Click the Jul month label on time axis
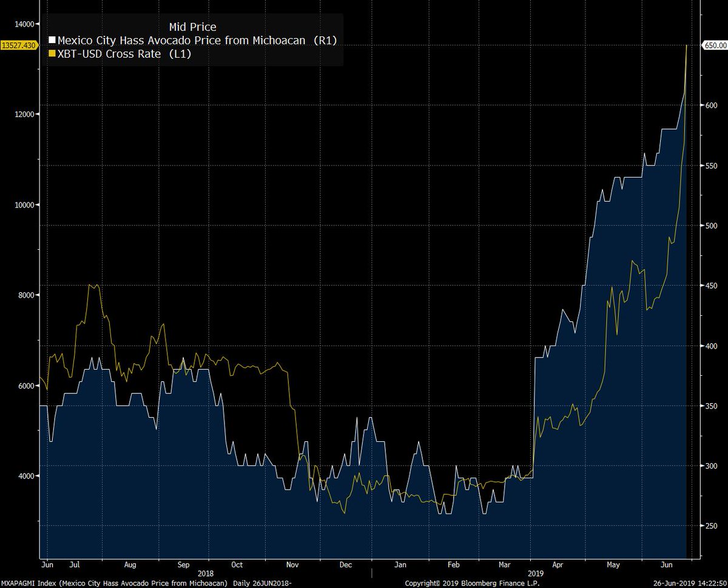 coord(75,564)
